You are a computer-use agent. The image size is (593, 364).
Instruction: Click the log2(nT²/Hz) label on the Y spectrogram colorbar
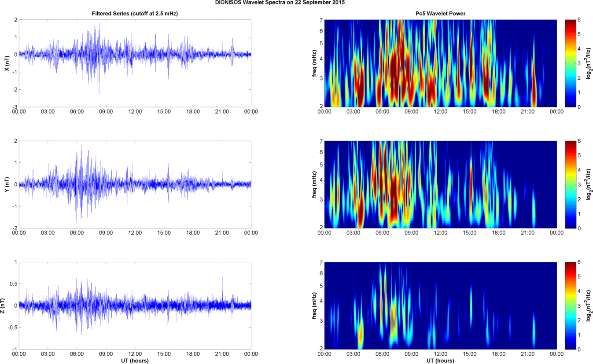[589, 184]
